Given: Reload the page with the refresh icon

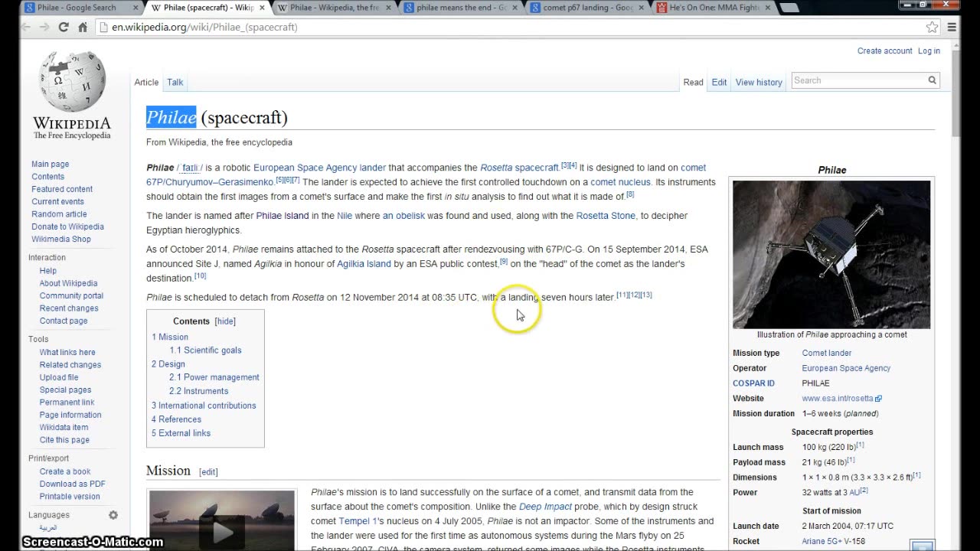Looking at the screenshot, I should pyautogui.click(x=64, y=27).
